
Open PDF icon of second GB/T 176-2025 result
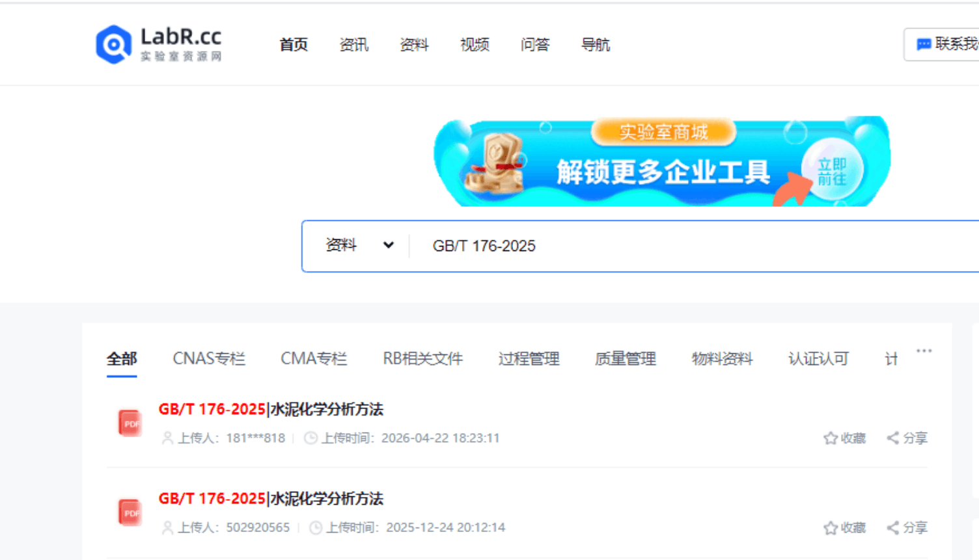pyautogui.click(x=130, y=513)
